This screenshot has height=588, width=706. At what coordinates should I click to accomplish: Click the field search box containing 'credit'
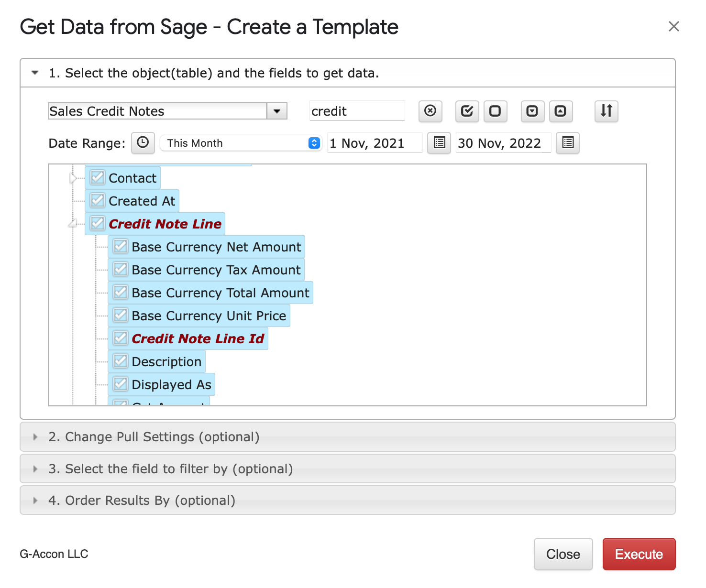[356, 111]
